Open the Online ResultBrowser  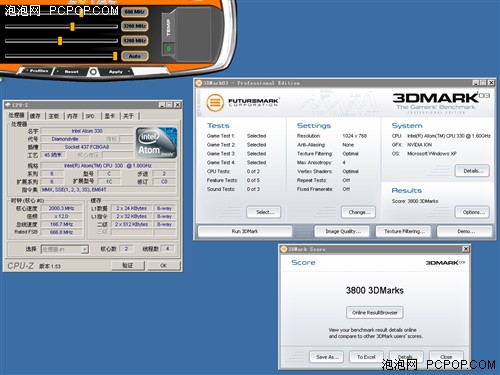click(375, 313)
